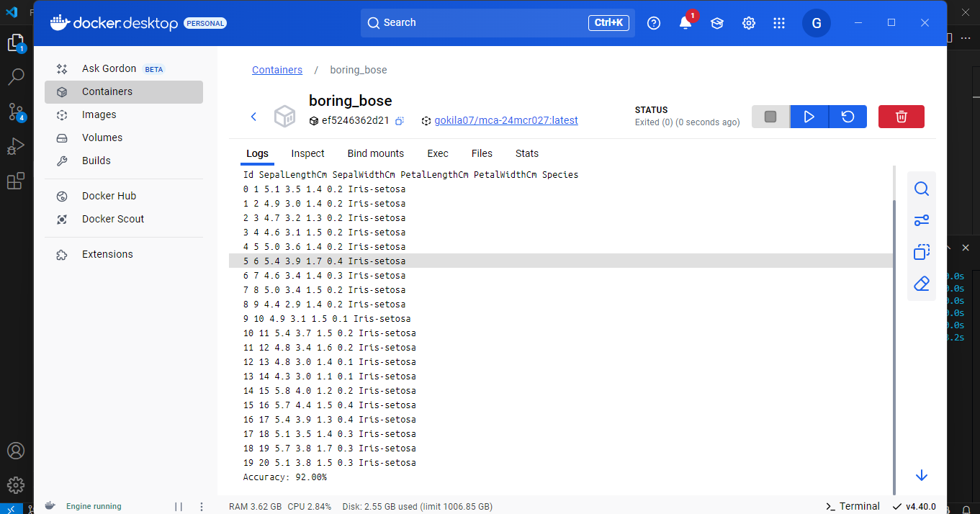This screenshot has height=514, width=980.
Task: Switch to the Exec tab
Action: [x=438, y=153]
